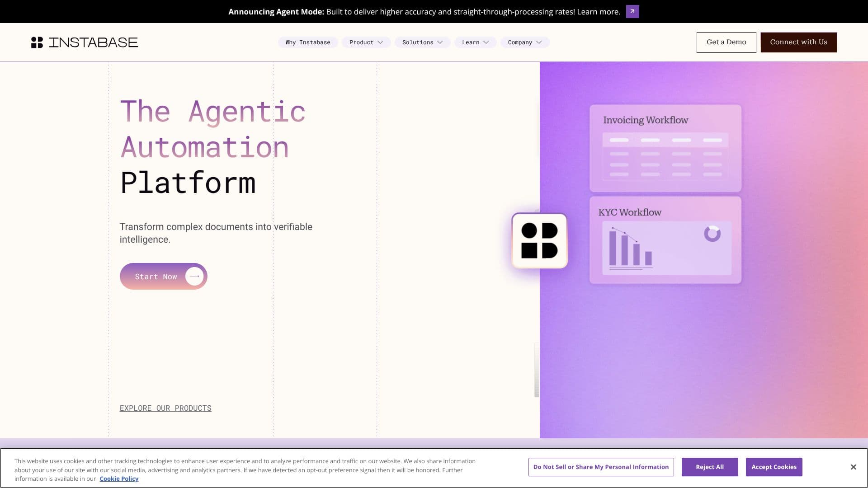Click the Transform complex documents subtitle text

point(216,233)
